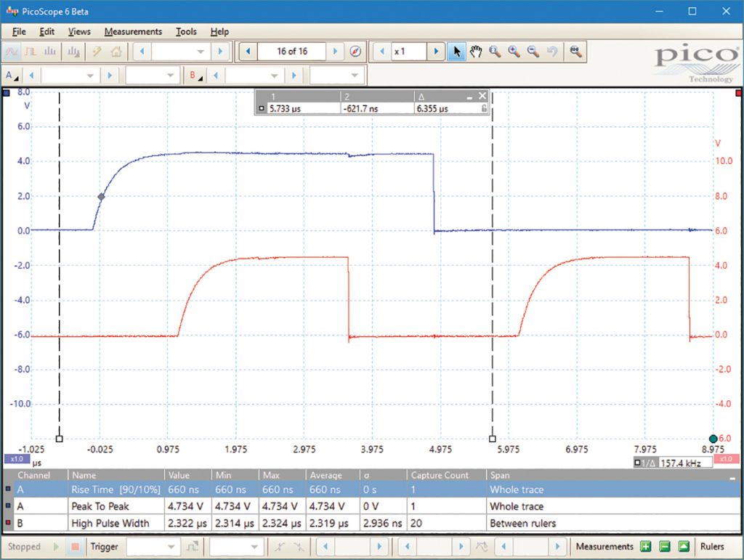The width and height of the screenshot is (744, 560).
Task: Click the advanced triggers icon
Action: point(192,547)
